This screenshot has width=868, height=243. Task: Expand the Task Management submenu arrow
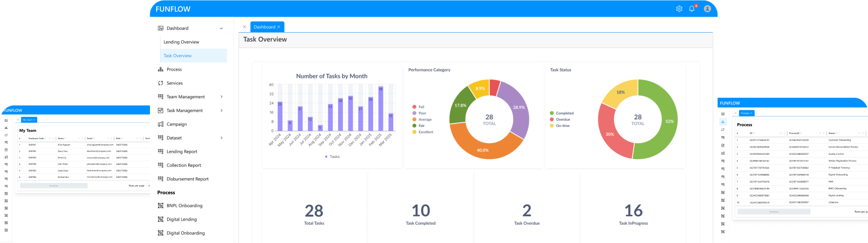tap(221, 111)
